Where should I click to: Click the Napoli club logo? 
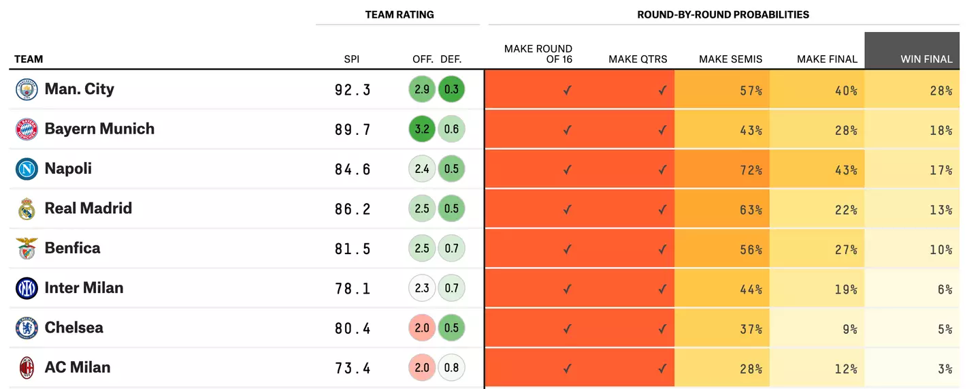point(27,169)
